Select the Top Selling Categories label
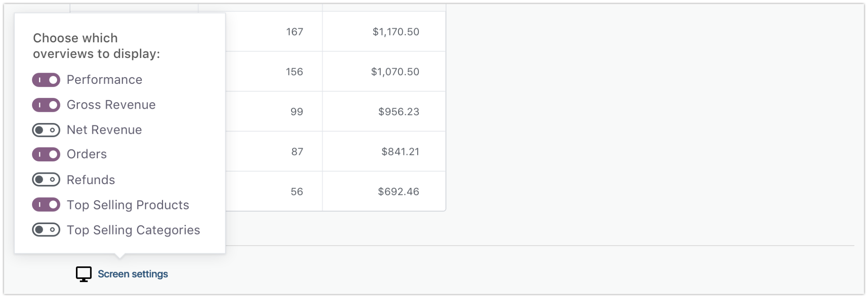868x298 pixels. [133, 230]
